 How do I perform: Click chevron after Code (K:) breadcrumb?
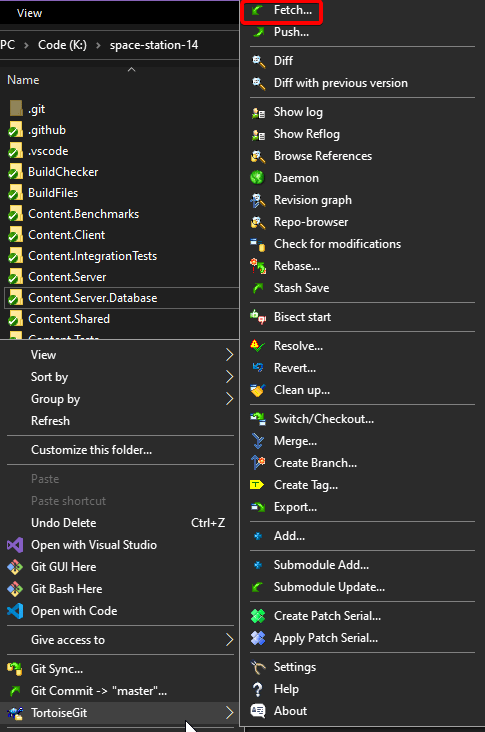98,45
